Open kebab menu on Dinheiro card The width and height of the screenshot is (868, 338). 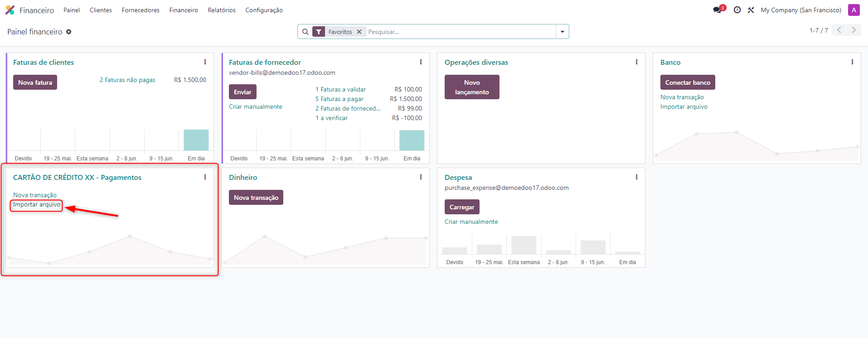click(x=421, y=177)
